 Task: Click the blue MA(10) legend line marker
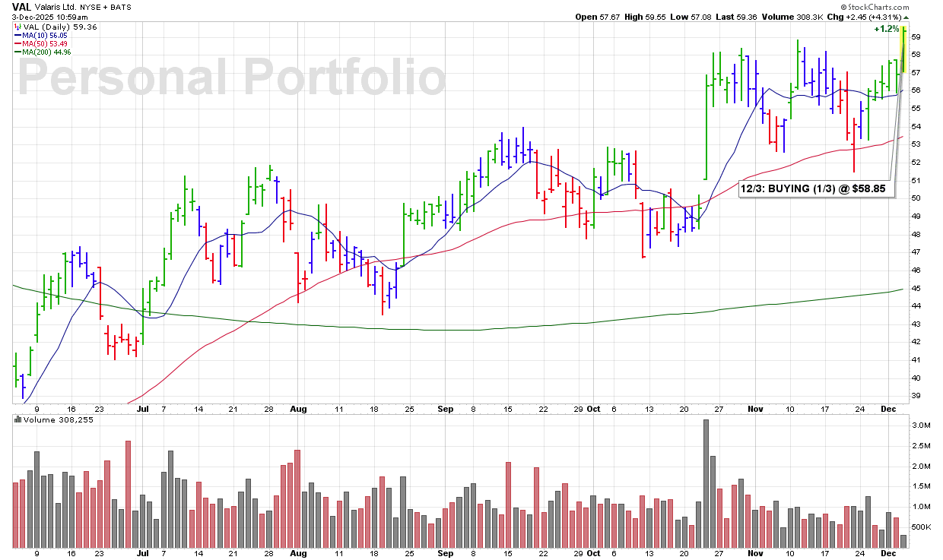coord(17,34)
